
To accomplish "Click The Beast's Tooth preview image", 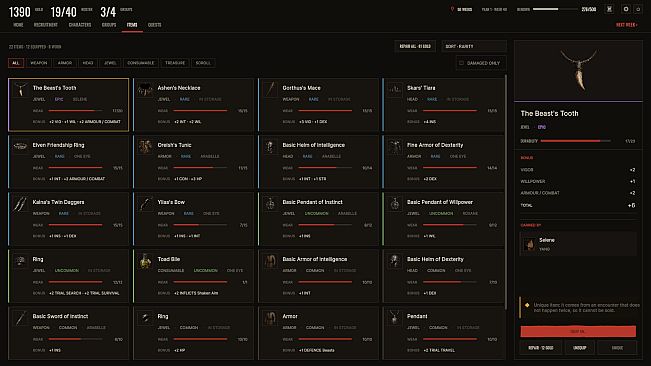I will pos(578,71).
